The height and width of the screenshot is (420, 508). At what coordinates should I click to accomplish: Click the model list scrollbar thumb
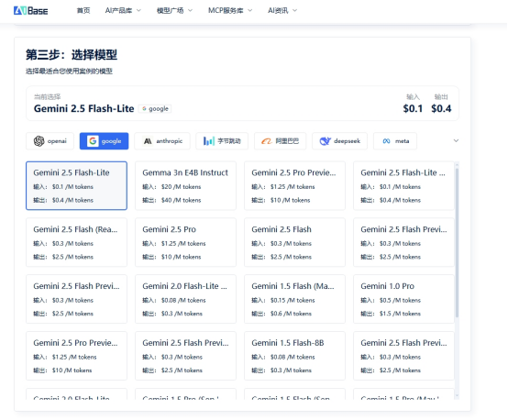point(457,243)
